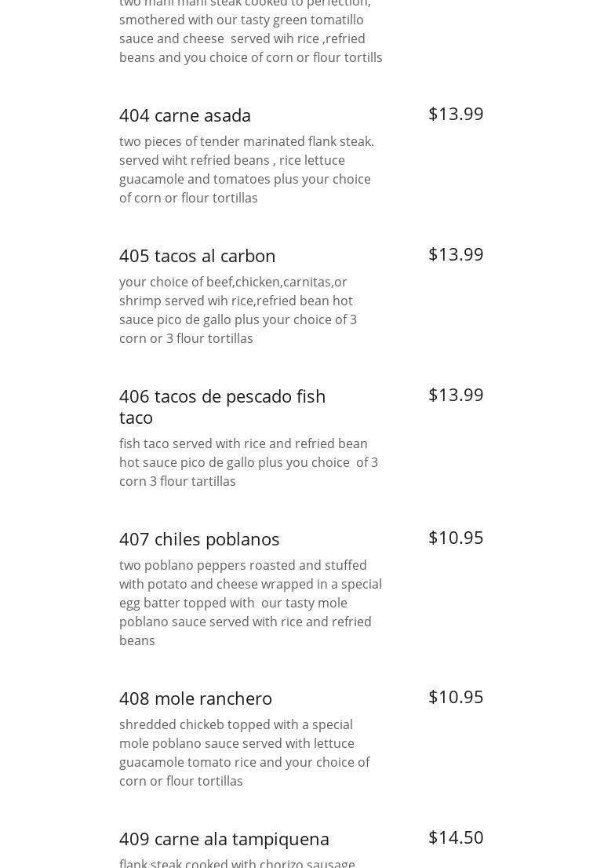Click the fish taco description paragraph
The image size is (604, 868).
[249, 462]
